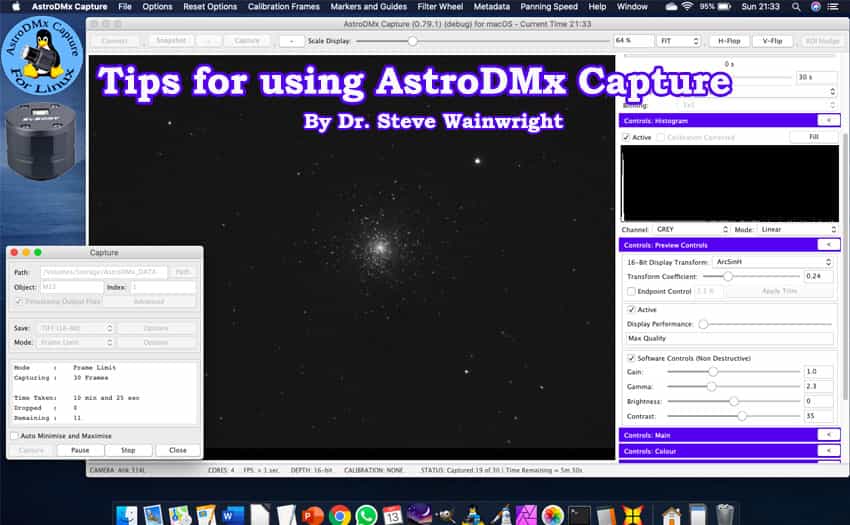Click the Gamma slider
Viewport: 850px width, 525px height.
[732, 386]
